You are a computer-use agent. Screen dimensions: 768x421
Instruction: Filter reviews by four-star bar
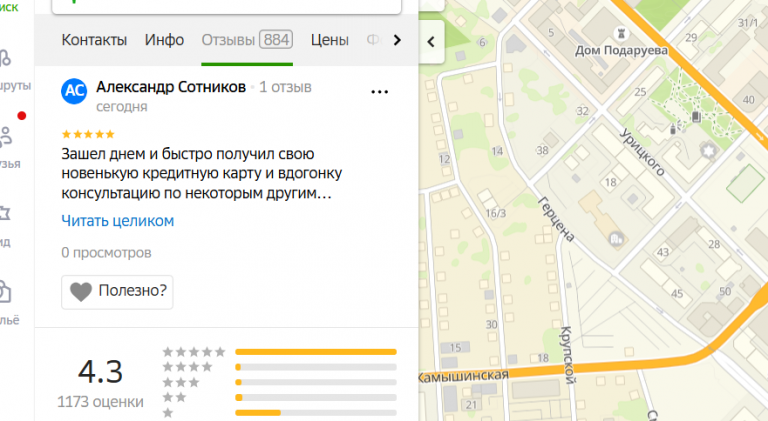tap(316, 367)
